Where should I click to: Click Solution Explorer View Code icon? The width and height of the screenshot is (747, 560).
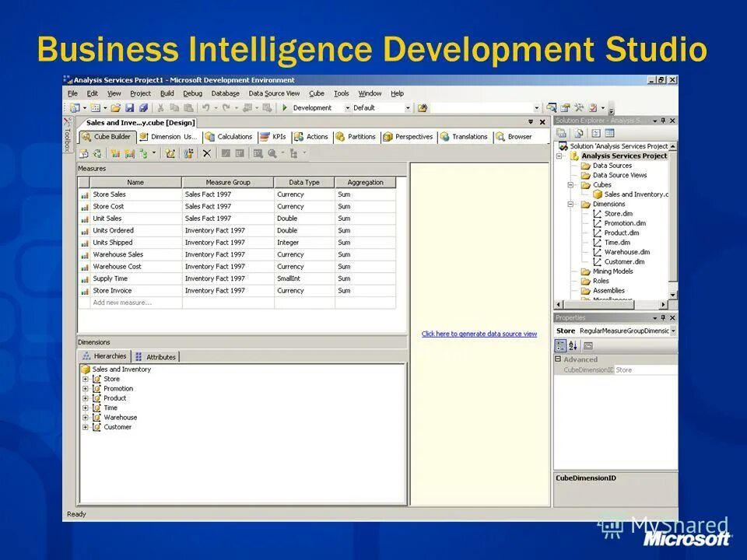coord(596,133)
